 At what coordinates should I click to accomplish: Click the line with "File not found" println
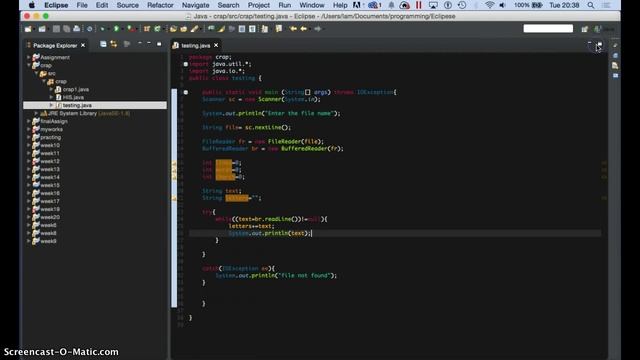276,276
